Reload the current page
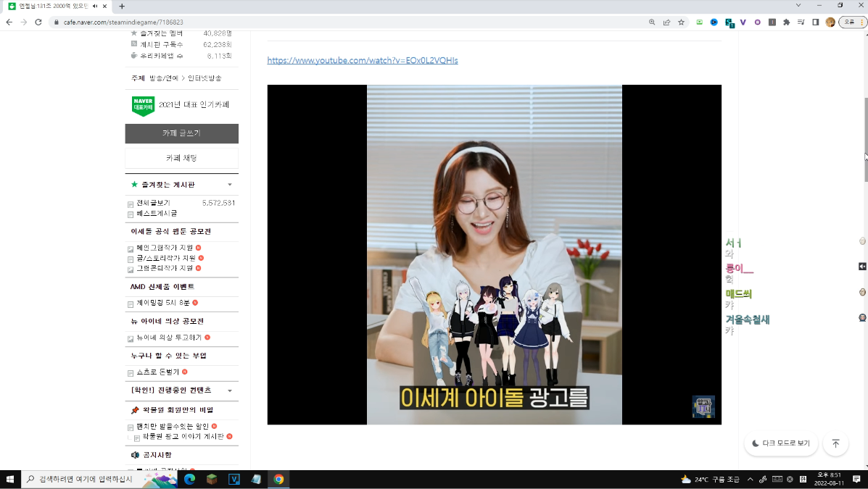This screenshot has width=868, height=489. [x=38, y=22]
